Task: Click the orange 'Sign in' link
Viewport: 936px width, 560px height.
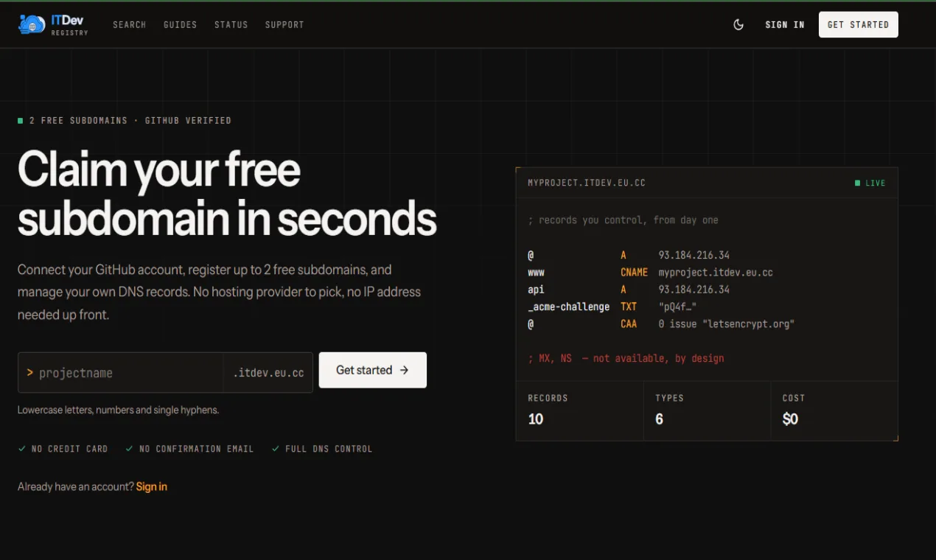Action: [152, 486]
